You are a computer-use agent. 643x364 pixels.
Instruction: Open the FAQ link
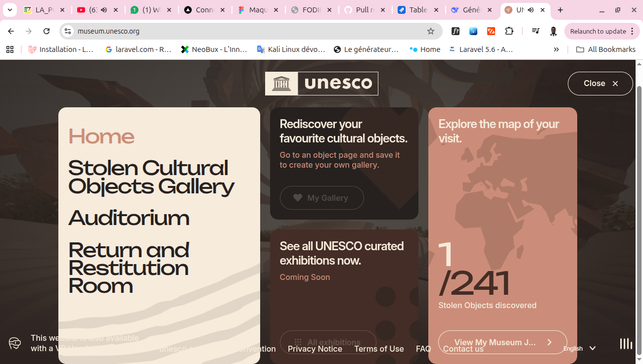click(x=423, y=349)
